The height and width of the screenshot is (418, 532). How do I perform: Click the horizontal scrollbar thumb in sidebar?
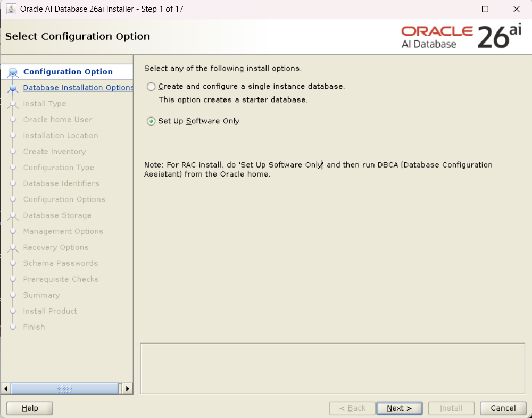[x=64, y=388]
